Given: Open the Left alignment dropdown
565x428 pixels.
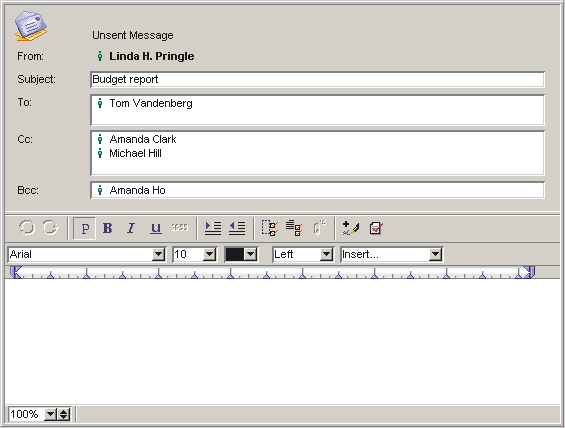Looking at the screenshot, I should click(303, 254).
